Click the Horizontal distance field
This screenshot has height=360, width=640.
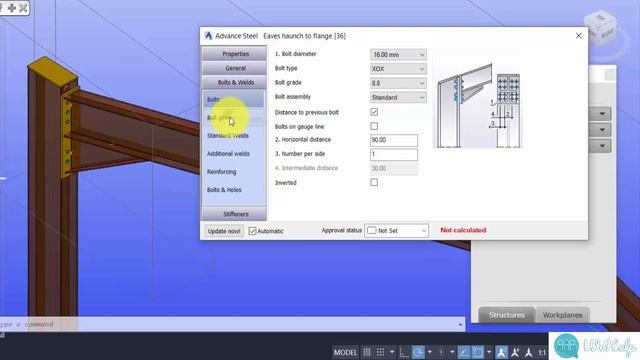(x=393, y=140)
